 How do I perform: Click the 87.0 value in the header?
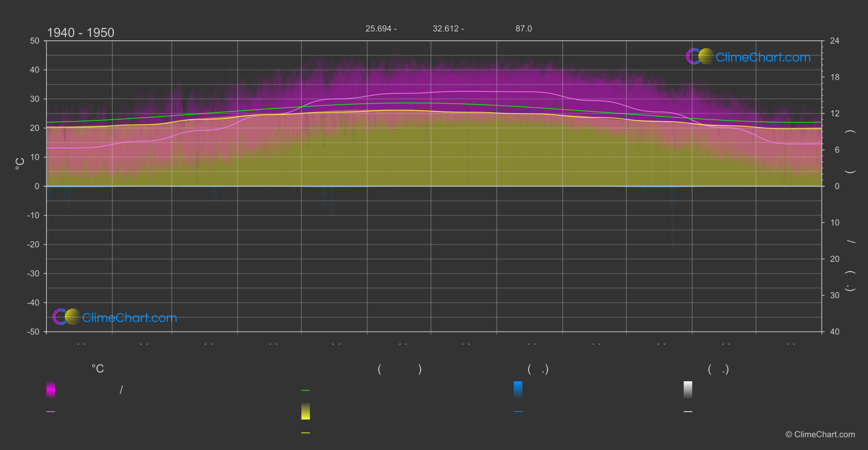(524, 28)
